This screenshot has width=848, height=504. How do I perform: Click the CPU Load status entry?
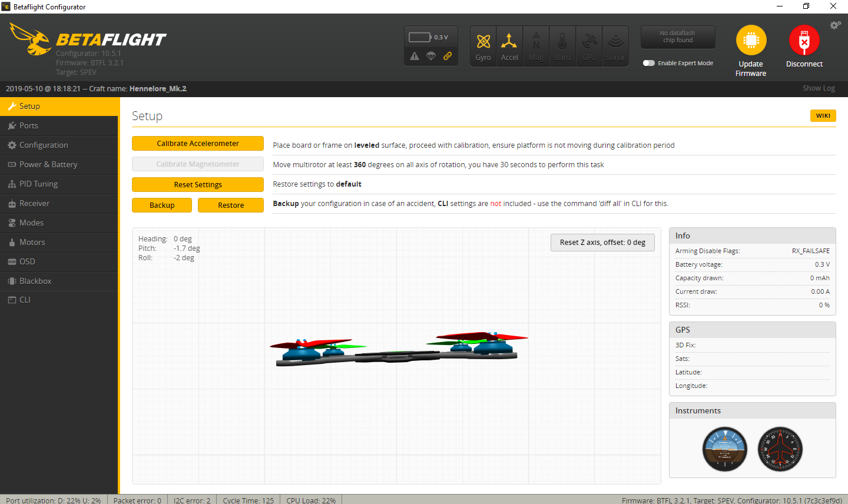(311, 500)
